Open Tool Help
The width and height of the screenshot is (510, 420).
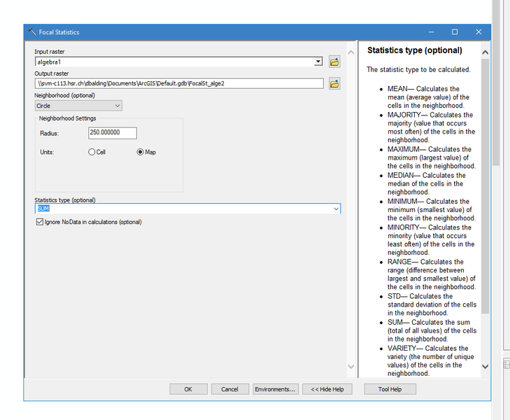pos(390,389)
